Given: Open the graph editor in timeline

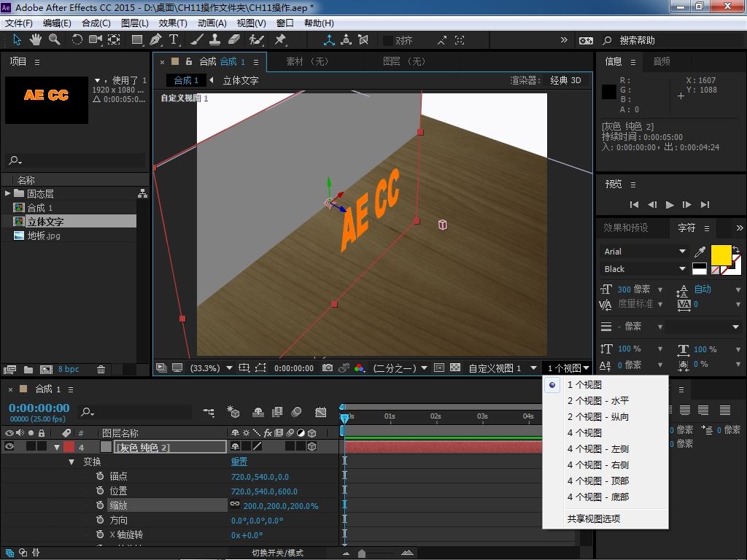Looking at the screenshot, I should tap(321, 413).
